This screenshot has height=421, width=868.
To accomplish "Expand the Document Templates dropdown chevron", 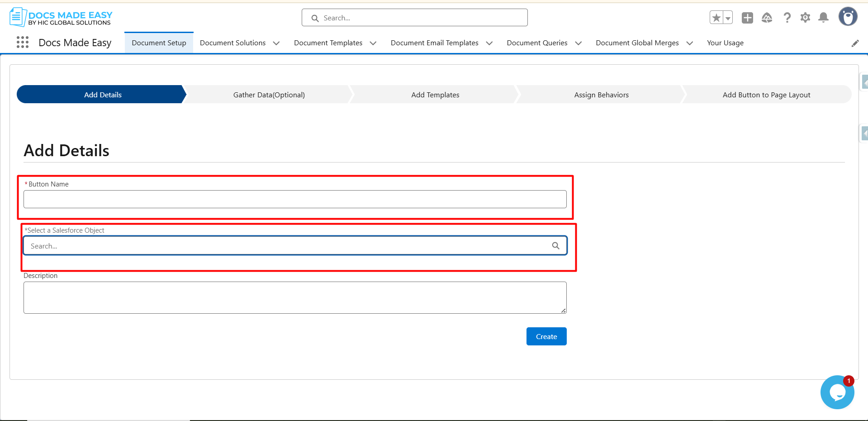I will pyautogui.click(x=373, y=43).
